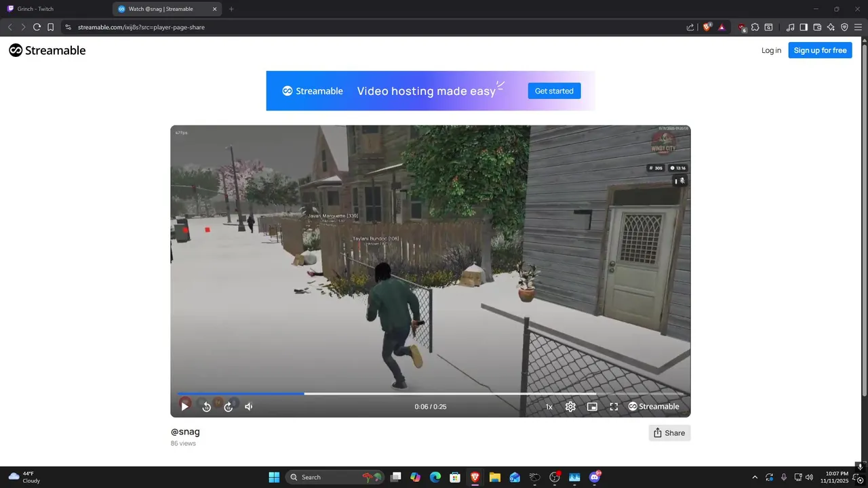The height and width of the screenshot is (488, 868).
Task: Open File Explorer from the taskbar
Action: (495, 477)
